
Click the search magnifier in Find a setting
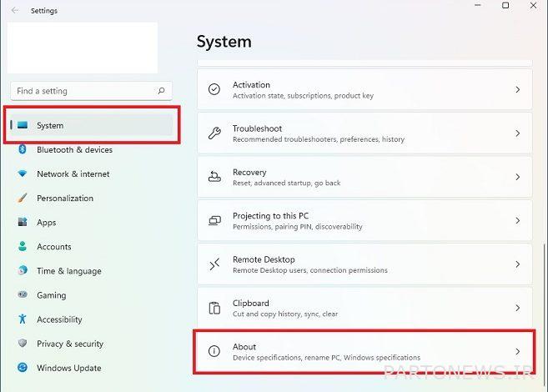tap(161, 91)
